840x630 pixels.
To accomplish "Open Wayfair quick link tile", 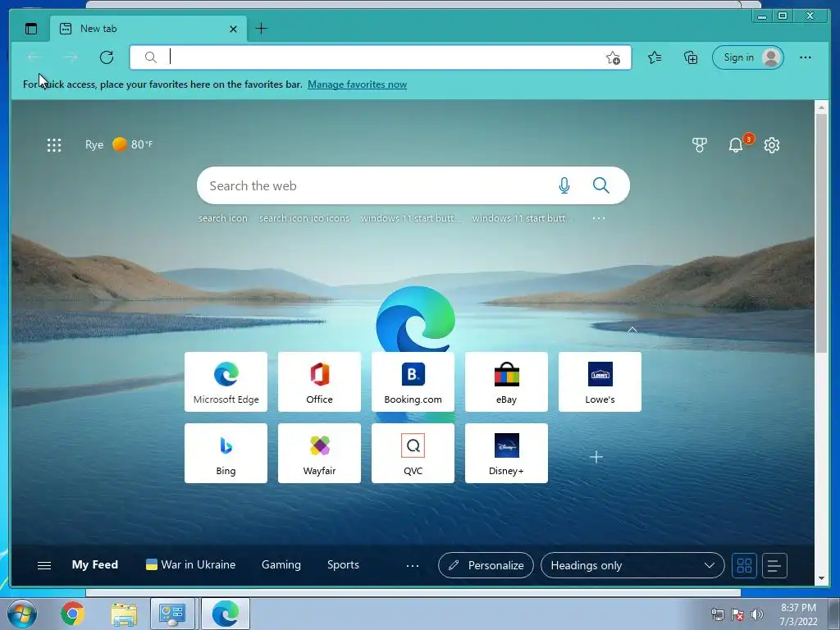I will coord(319,453).
